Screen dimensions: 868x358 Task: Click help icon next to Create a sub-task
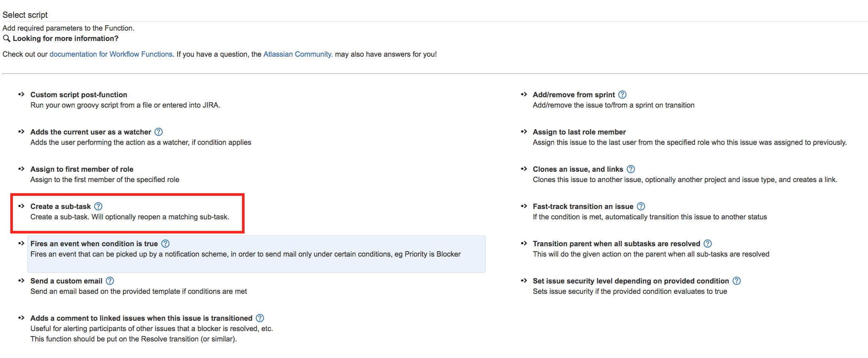[x=98, y=207]
